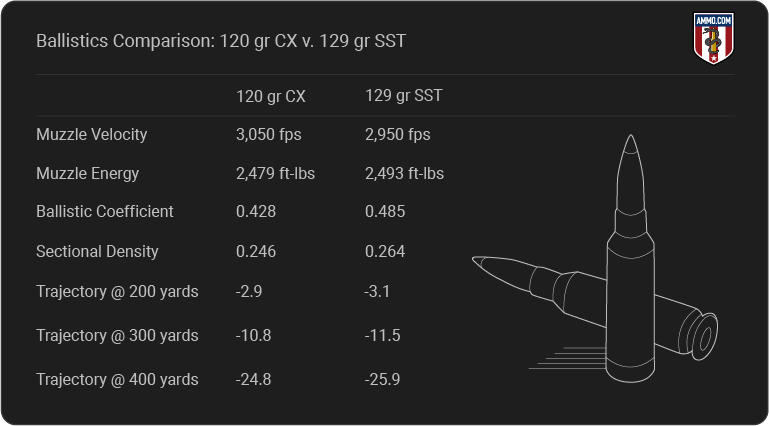Image resolution: width=769 pixels, height=426 pixels.
Task: Select the Ballistics Comparison title text
Action: [221, 41]
